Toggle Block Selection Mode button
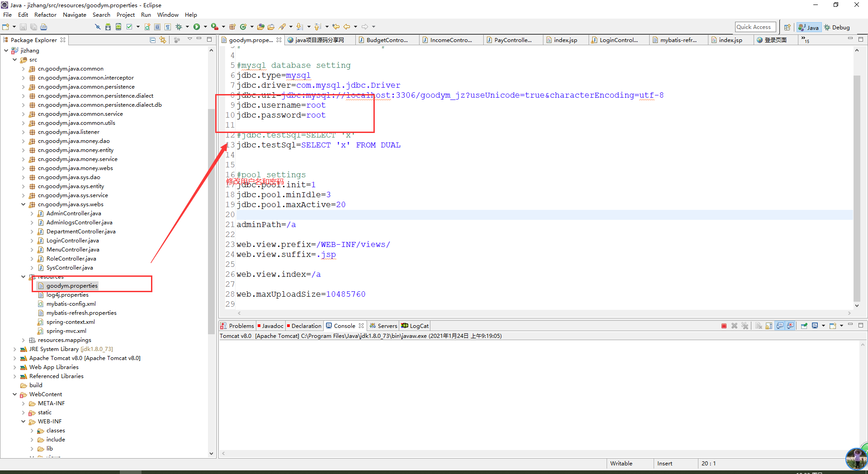Image resolution: width=868 pixels, height=474 pixels. pos(157,27)
